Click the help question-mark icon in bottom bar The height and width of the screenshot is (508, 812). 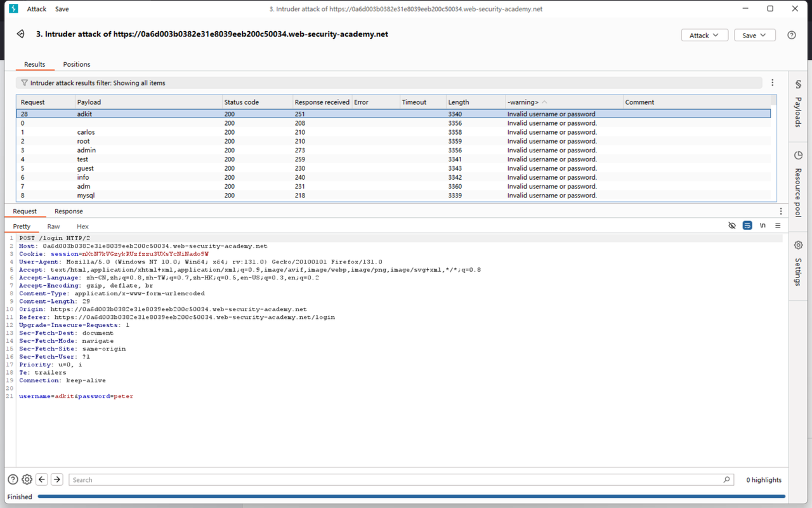[x=12, y=479]
